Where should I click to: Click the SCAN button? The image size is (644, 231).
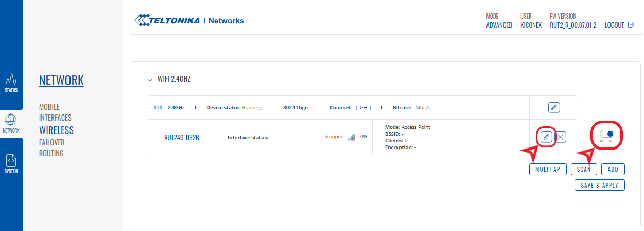(x=584, y=169)
